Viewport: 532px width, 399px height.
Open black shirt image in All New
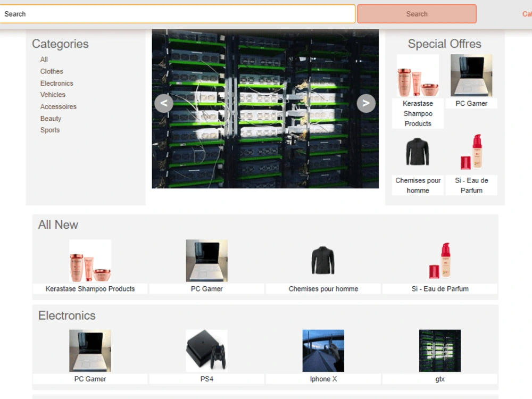click(323, 261)
